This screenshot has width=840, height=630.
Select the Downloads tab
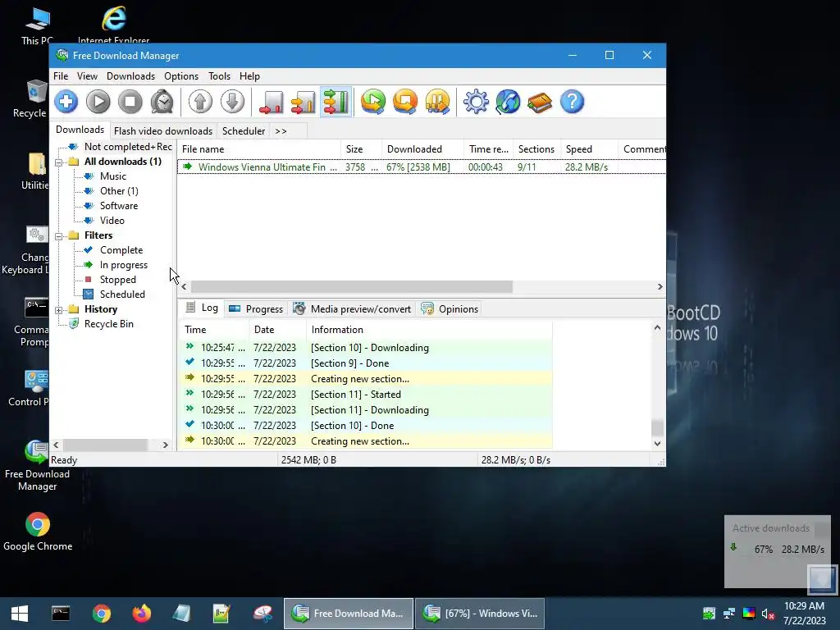tap(80, 130)
